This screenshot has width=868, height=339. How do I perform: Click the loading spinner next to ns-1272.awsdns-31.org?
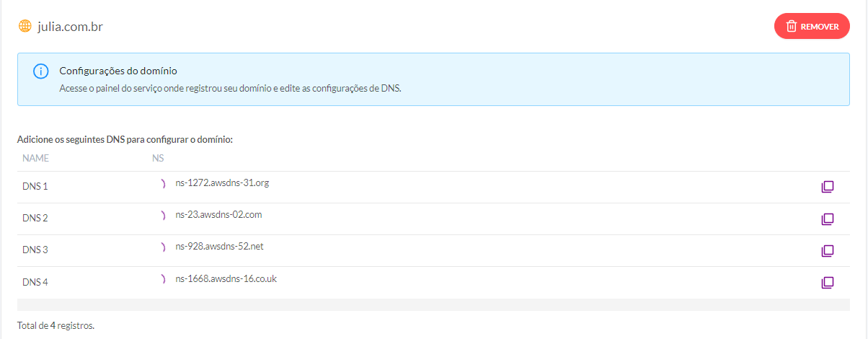coord(164,183)
